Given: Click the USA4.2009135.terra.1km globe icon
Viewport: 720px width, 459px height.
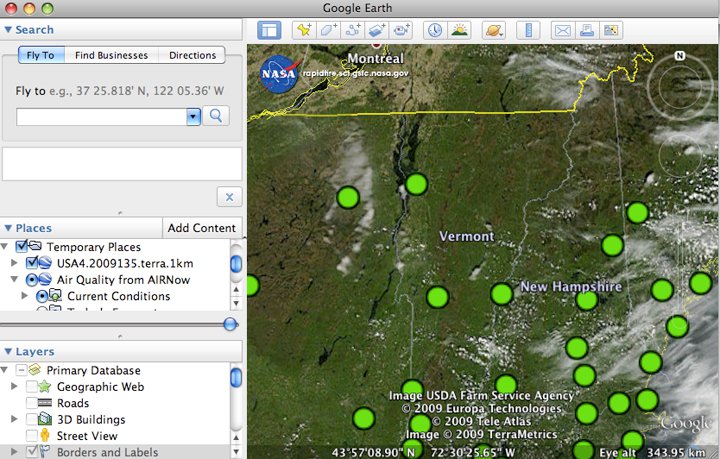Looking at the screenshot, I should point(45,263).
